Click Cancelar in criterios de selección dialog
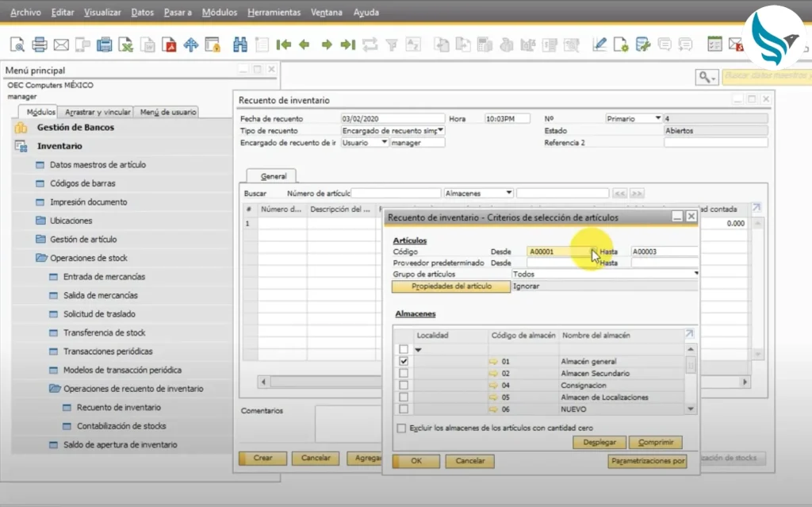The image size is (812, 507). coord(469,461)
